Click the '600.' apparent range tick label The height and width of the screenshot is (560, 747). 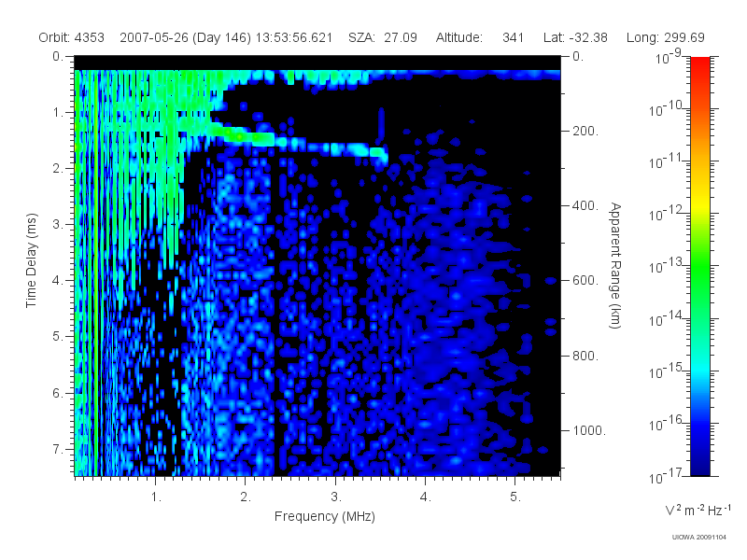tap(585, 281)
